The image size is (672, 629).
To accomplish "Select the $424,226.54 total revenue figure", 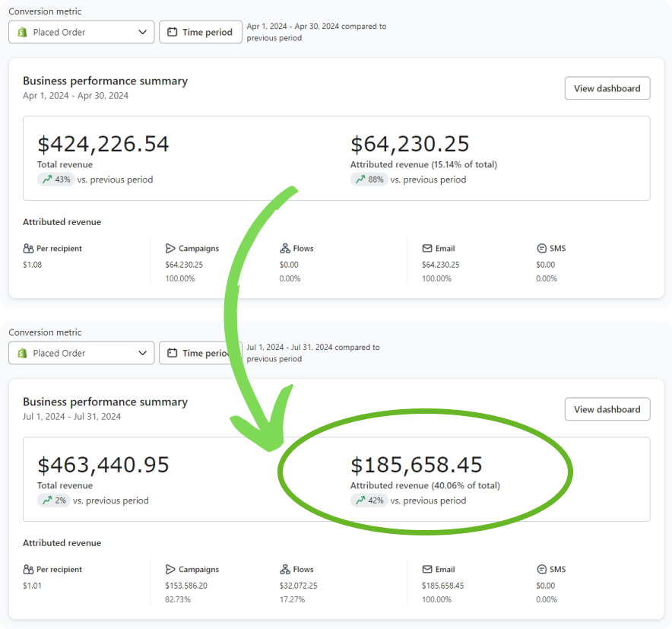I will [103, 145].
